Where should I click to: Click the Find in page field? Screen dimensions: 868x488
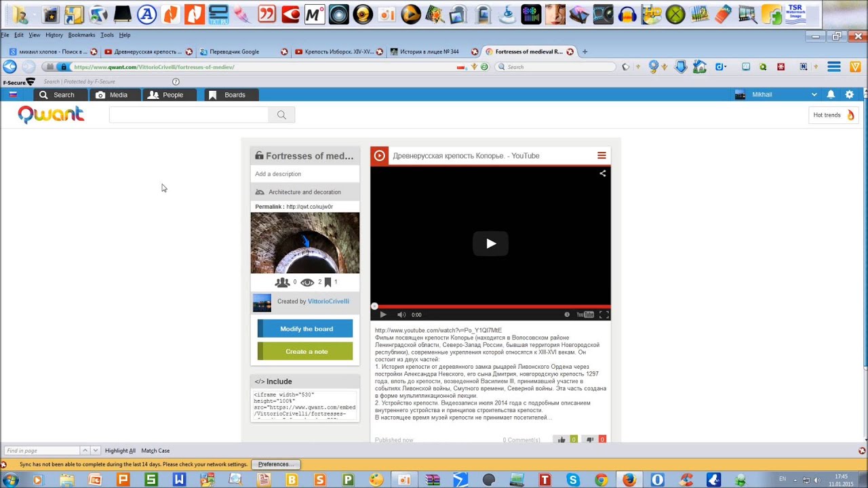click(x=42, y=451)
